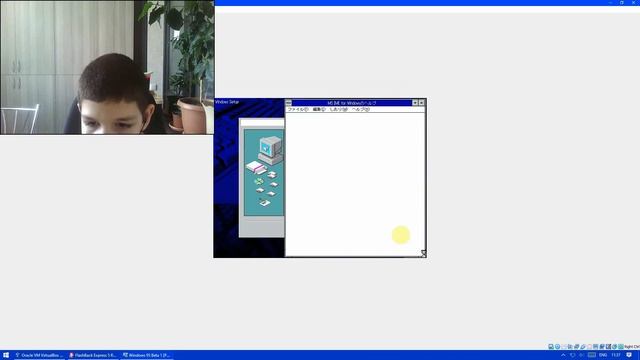Open the ヘルプ (Help) menu in the help window
This screenshot has height=360, width=640.
point(361,109)
